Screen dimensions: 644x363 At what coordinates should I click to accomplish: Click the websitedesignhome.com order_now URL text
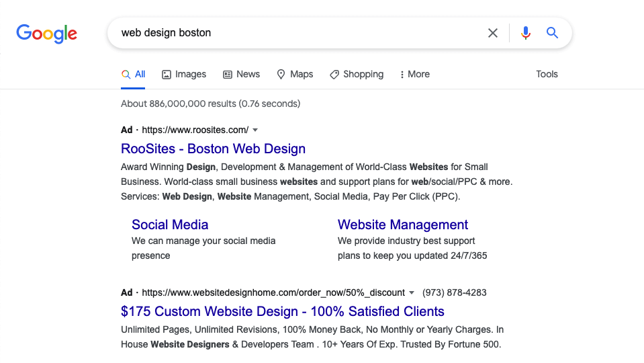(x=273, y=292)
